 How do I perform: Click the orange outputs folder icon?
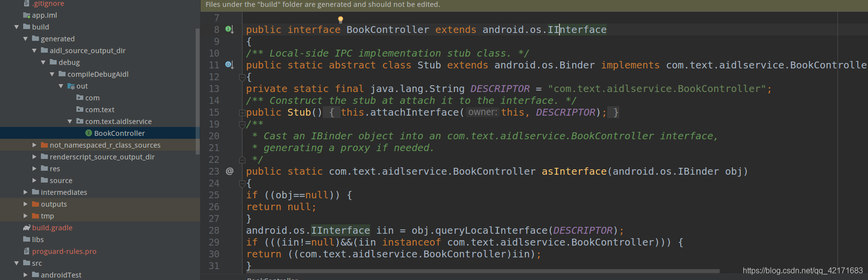pos(35,204)
